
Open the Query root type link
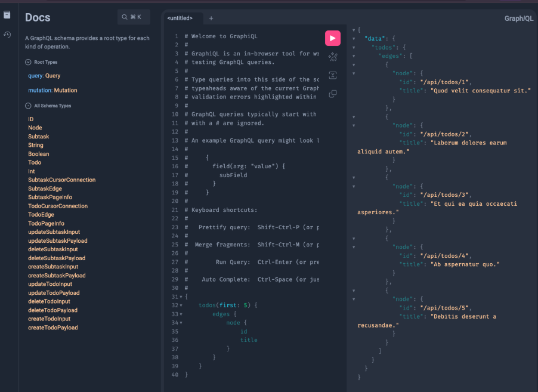[53, 76]
